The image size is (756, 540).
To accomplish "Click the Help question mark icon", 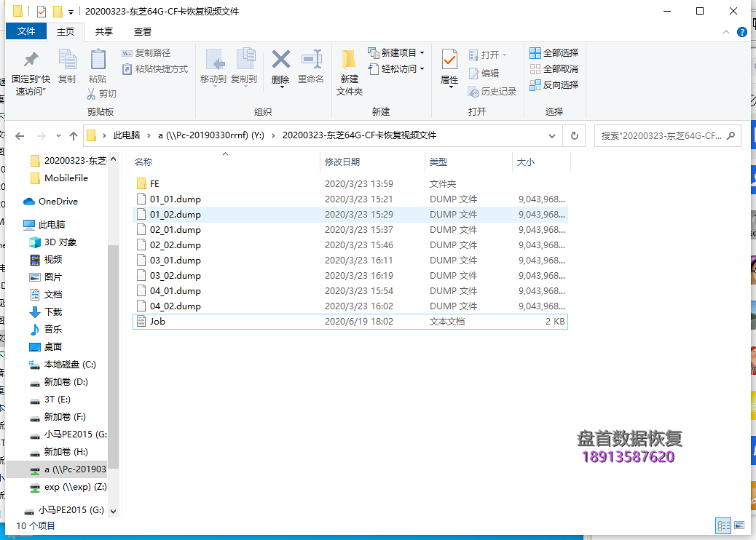I will point(742,32).
